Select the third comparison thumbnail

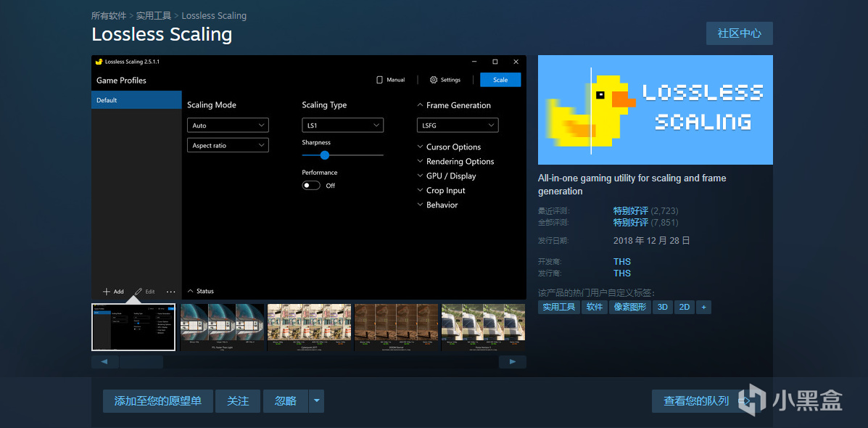[x=310, y=327]
